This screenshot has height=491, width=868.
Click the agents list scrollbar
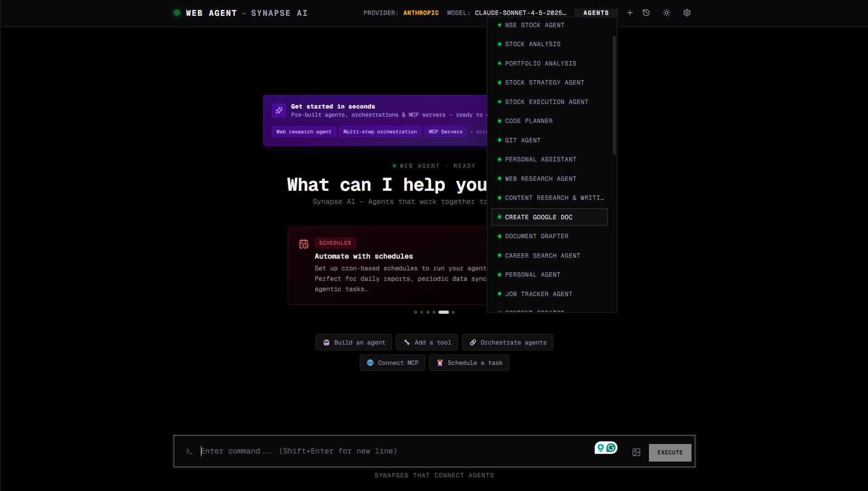[x=614, y=95]
